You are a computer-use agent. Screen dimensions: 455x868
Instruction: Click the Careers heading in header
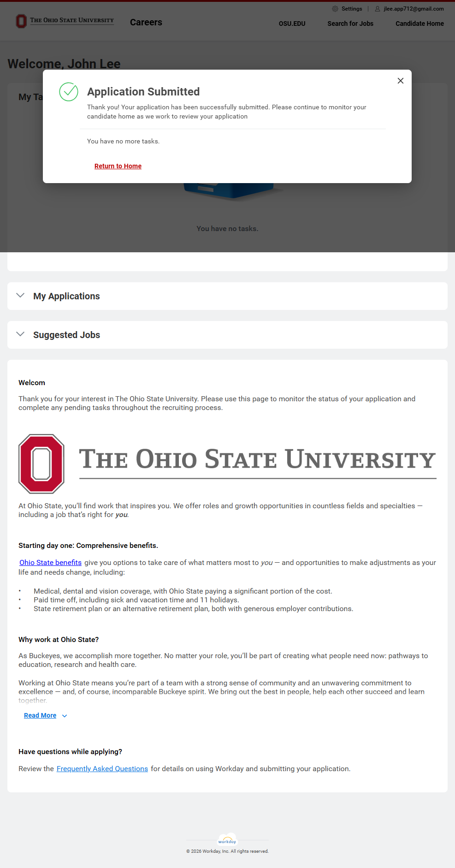point(146,22)
